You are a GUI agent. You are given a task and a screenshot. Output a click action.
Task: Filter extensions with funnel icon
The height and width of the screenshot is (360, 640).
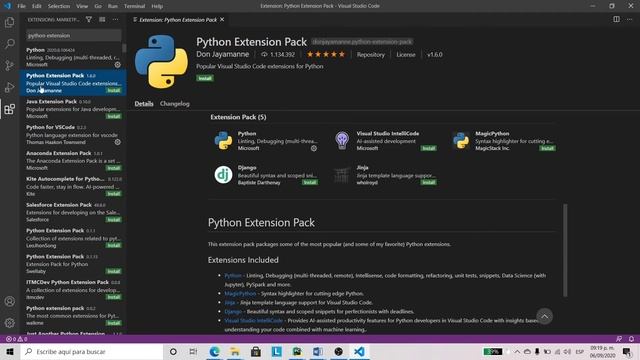[89, 20]
